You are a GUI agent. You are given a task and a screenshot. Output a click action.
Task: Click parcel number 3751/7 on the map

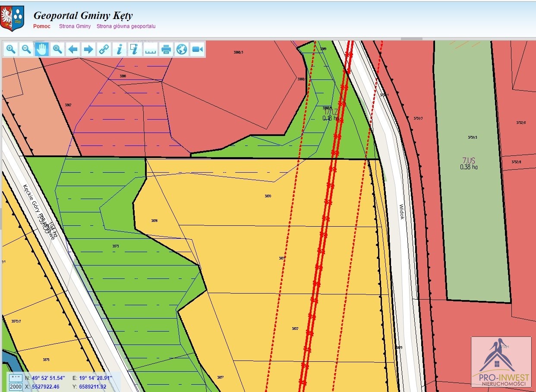click(418, 118)
